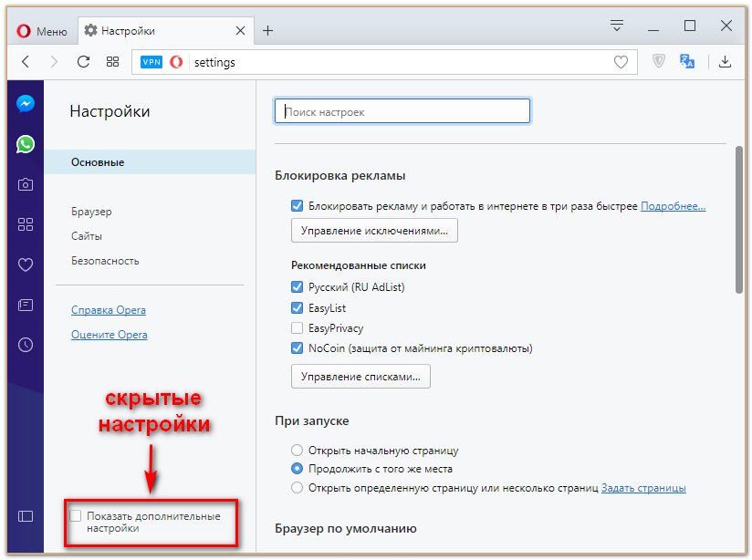Open the "Справка Opera" link
752x560 pixels.
coord(108,309)
